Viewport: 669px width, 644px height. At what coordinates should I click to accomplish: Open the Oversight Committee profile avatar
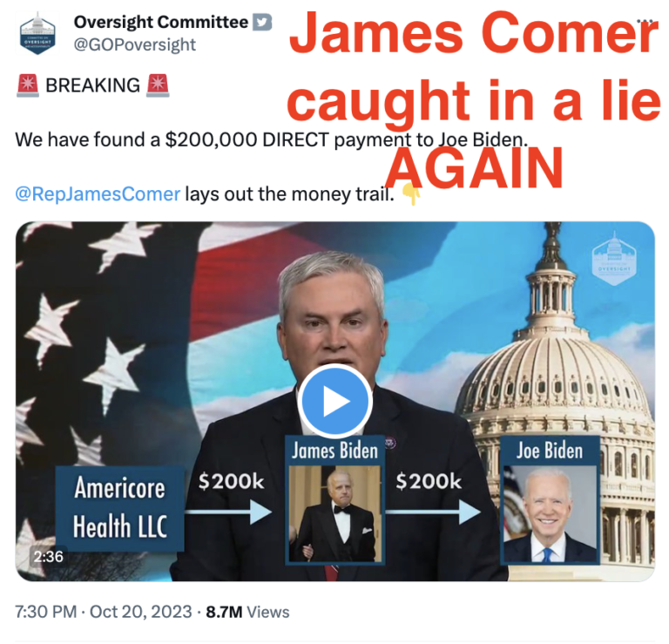37,34
